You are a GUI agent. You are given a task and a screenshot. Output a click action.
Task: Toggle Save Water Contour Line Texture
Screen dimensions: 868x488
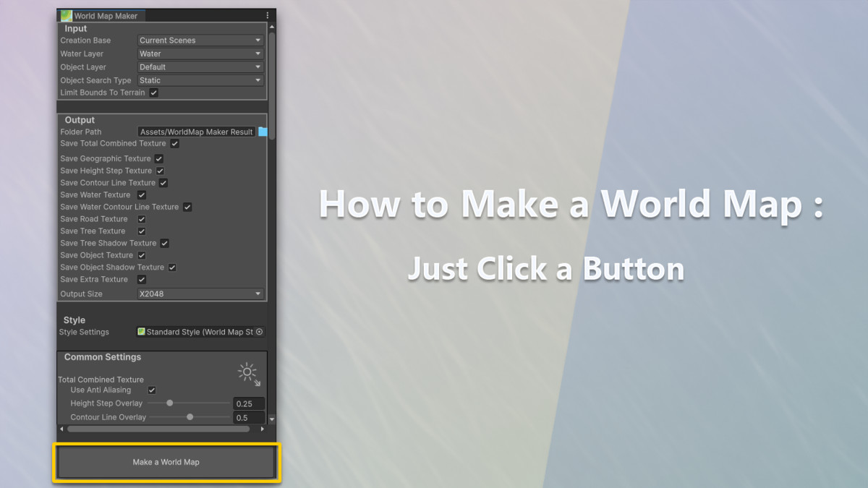[x=187, y=207]
